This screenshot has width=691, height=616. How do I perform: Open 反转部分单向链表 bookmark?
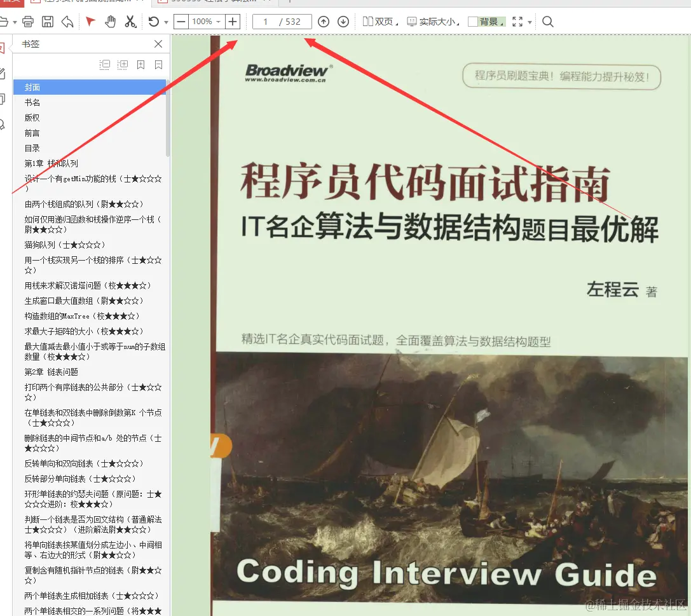[x=80, y=479]
